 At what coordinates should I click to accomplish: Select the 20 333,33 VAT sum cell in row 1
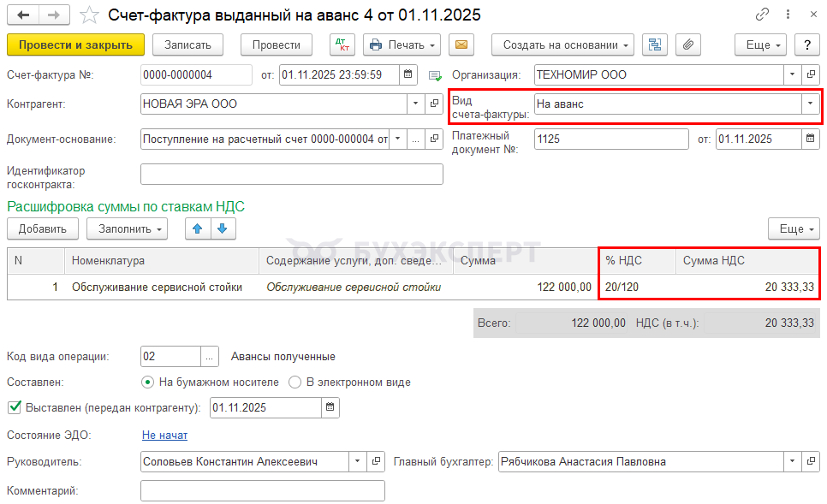747,288
